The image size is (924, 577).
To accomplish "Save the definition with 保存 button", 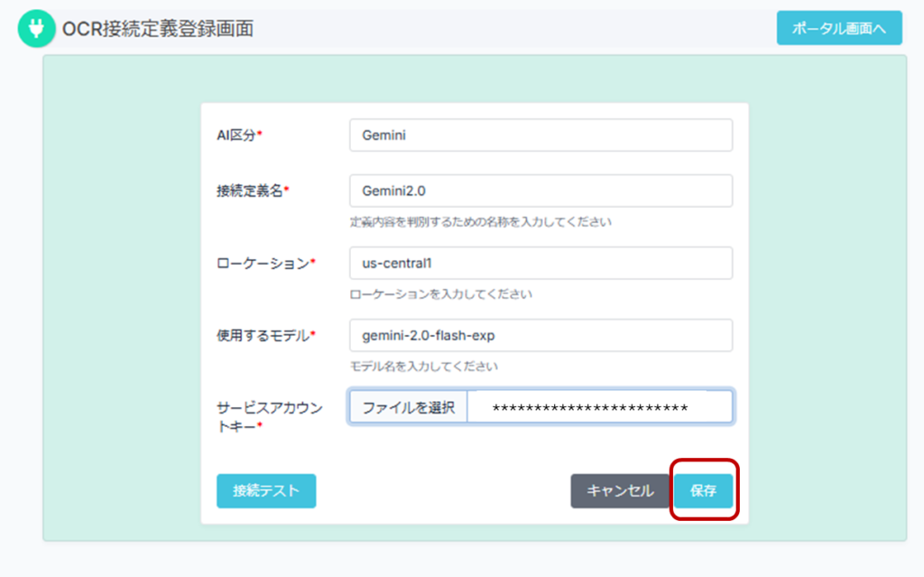I will pos(704,491).
